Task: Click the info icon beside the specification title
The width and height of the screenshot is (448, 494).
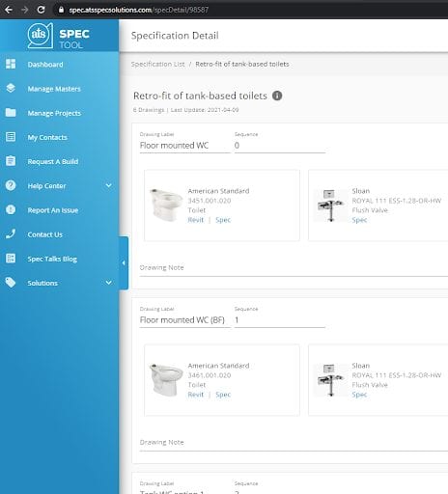Action: (277, 96)
